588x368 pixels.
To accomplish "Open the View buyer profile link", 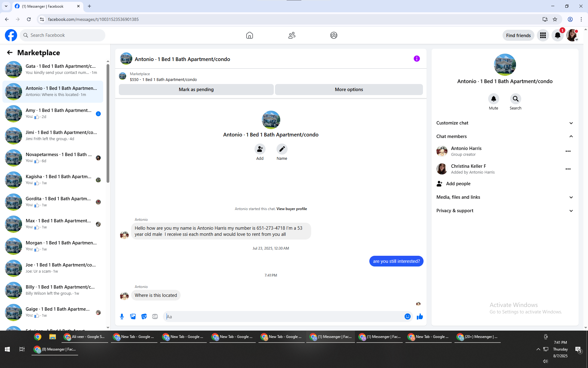I will [x=292, y=209].
